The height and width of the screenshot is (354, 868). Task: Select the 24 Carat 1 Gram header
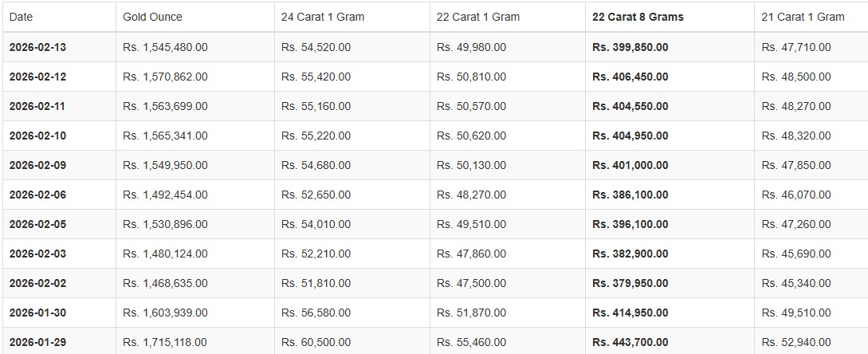(x=322, y=17)
